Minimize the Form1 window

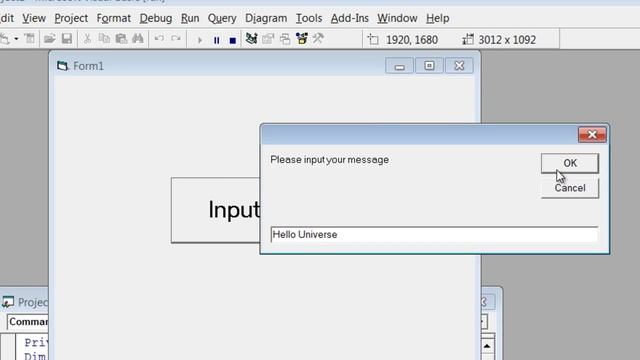[400, 66]
